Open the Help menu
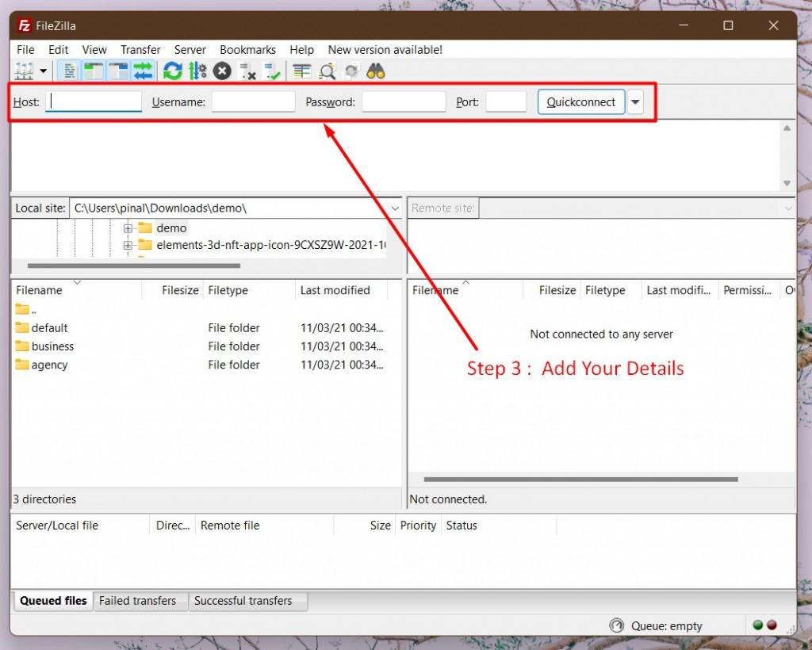812x650 pixels. [x=301, y=50]
